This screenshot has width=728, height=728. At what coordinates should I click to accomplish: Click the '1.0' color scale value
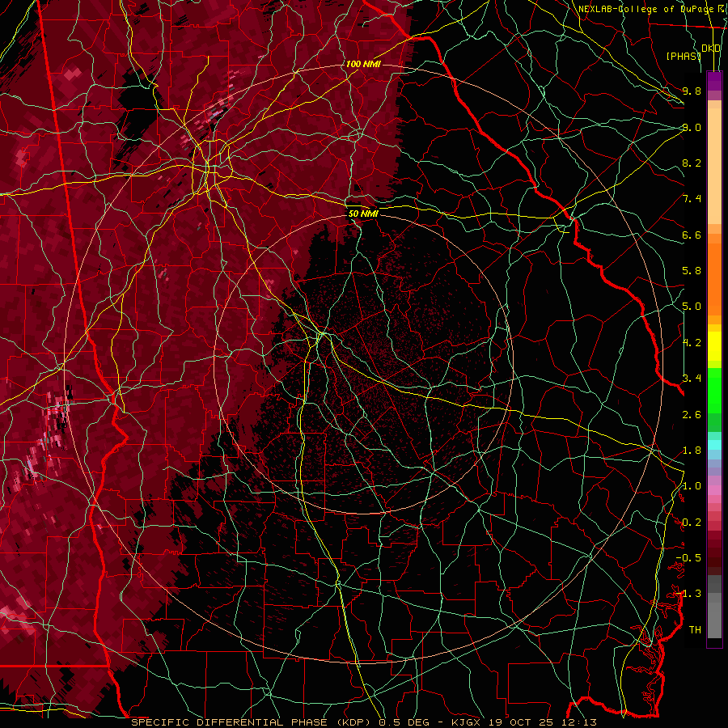coord(692,486)
